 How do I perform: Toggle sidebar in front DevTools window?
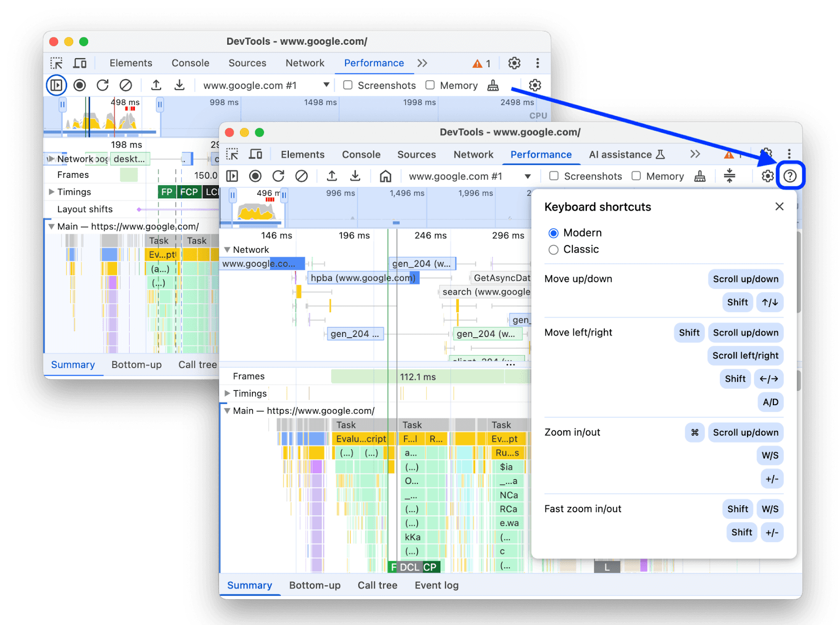click(232, 176)
